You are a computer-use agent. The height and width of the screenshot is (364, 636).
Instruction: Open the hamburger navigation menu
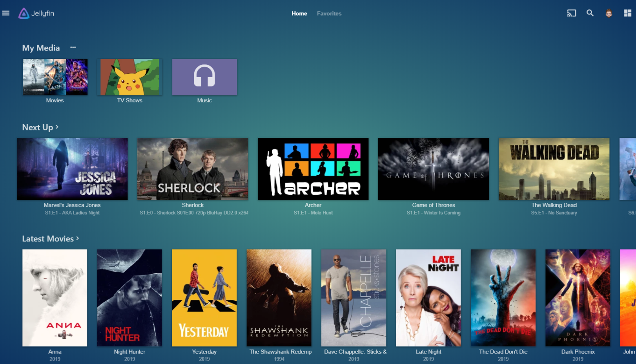(x=6, y=13)
